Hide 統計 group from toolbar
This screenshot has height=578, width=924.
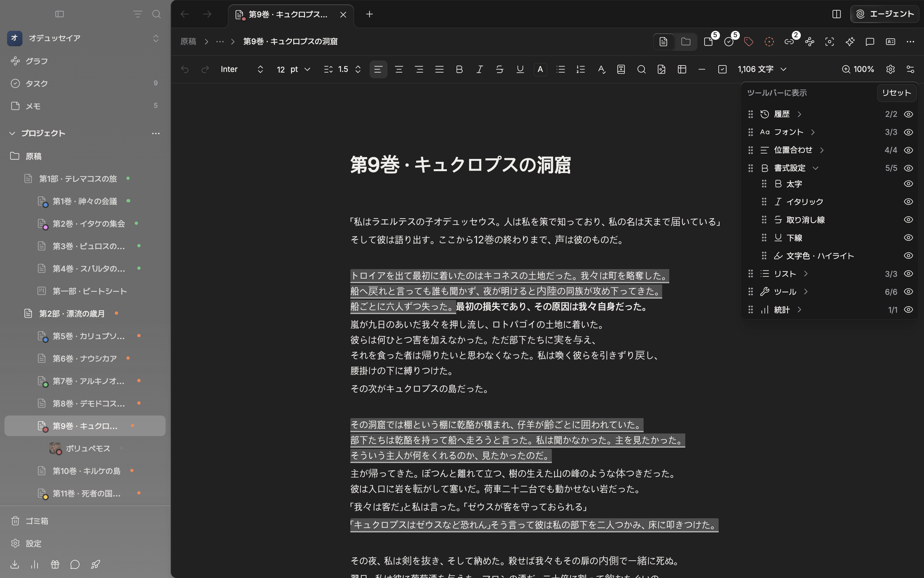(x=908, y=310)
